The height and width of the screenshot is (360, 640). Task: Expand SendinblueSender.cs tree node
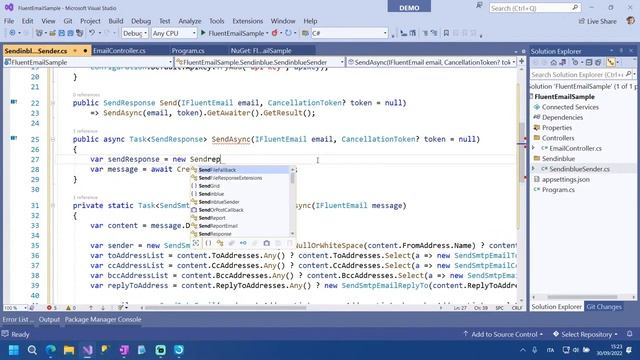click(x=533, y=169)
